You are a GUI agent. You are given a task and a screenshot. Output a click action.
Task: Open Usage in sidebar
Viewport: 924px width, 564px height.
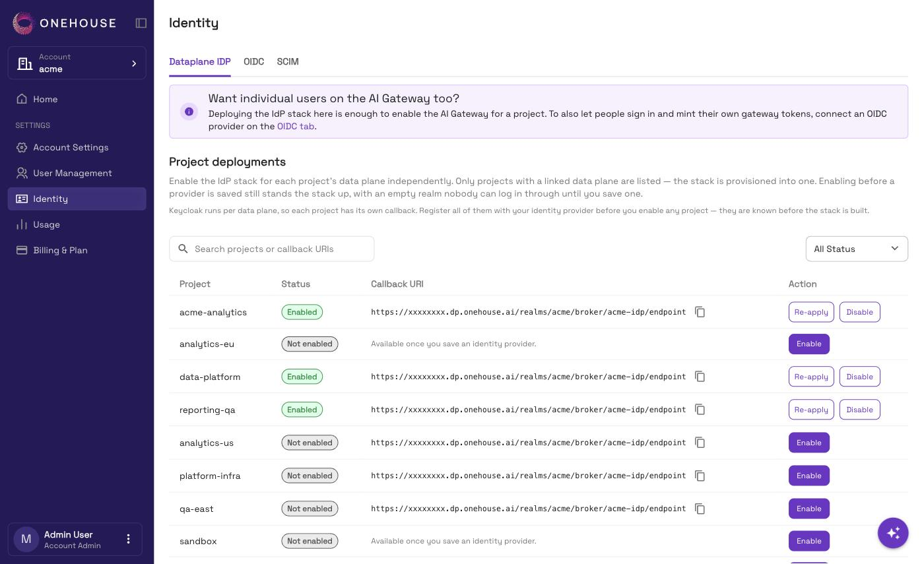77,224
